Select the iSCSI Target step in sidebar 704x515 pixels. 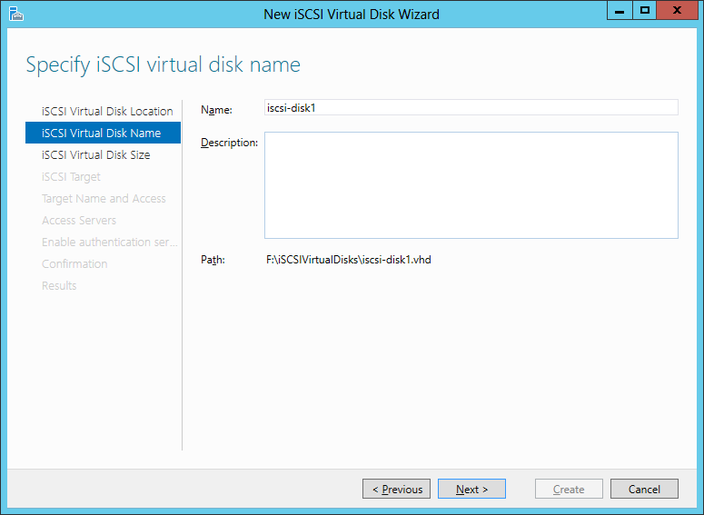pyautogui.click(x=71, y=177)
